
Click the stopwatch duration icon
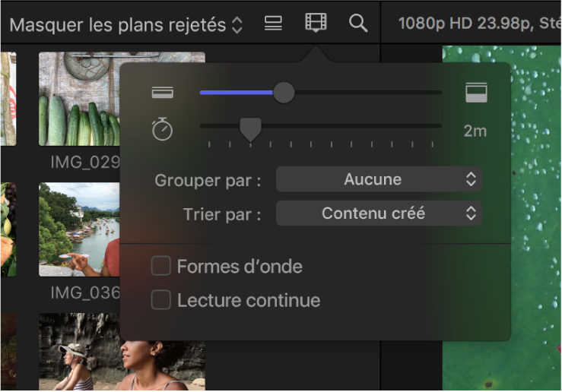coord(162,129)
